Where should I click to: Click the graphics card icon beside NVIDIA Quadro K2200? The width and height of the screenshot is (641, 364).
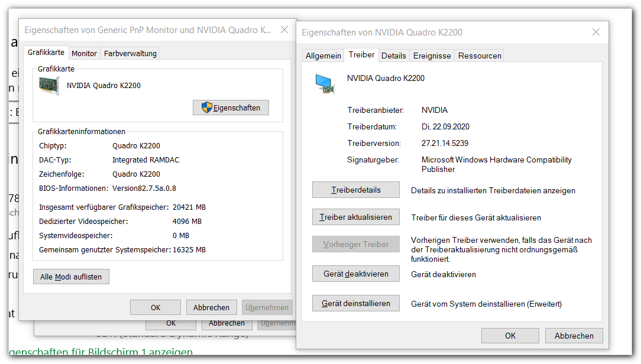(49, 86)
